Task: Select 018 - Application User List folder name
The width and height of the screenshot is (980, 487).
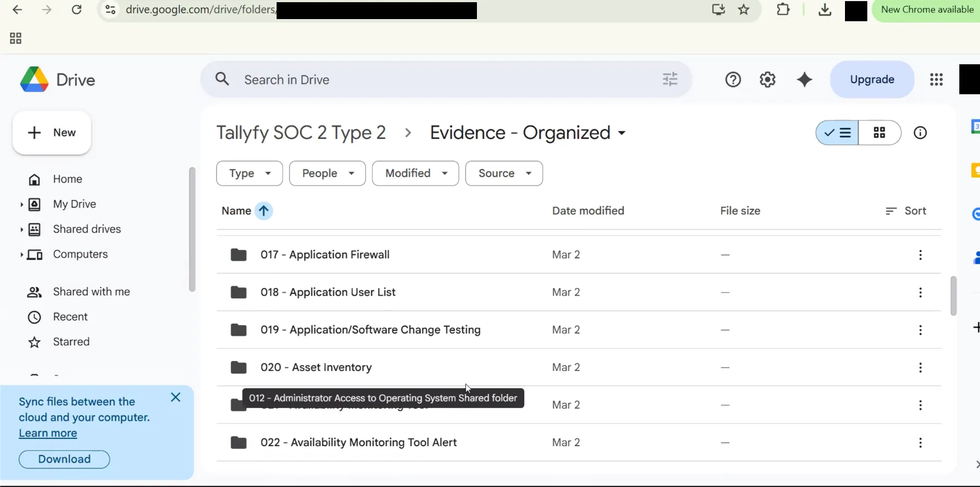Action: tap(328, 293)
